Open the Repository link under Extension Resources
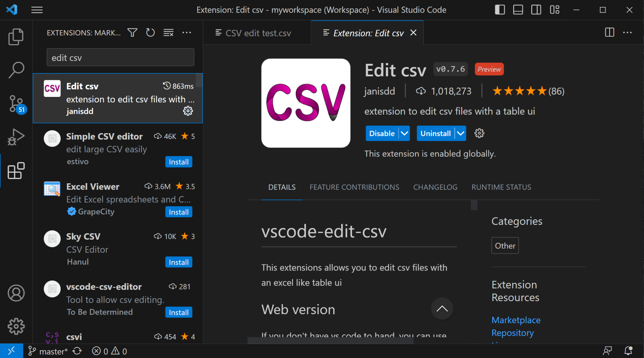Image resolution: width=644 pixels, height=358 pixels. [x=513, y=333]
